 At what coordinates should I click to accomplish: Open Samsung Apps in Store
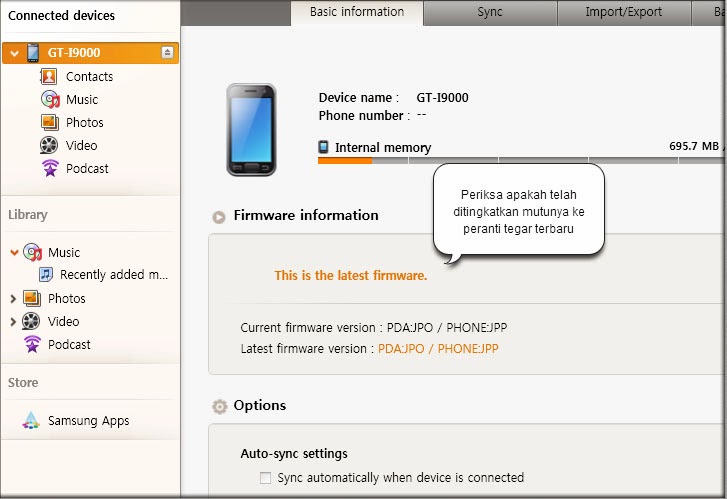89,421
